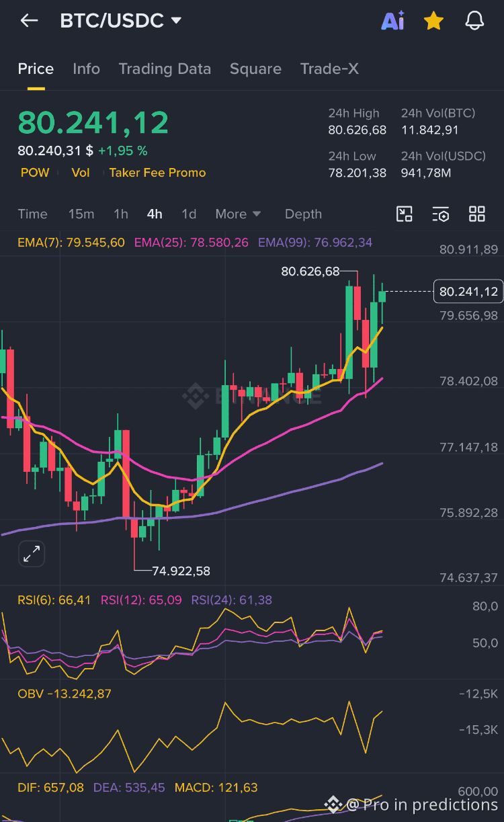The height and width of the screenshot is (822, 504).
Task: Expand chart to fullscreen with arrows icon
Action: click(32, 554)
